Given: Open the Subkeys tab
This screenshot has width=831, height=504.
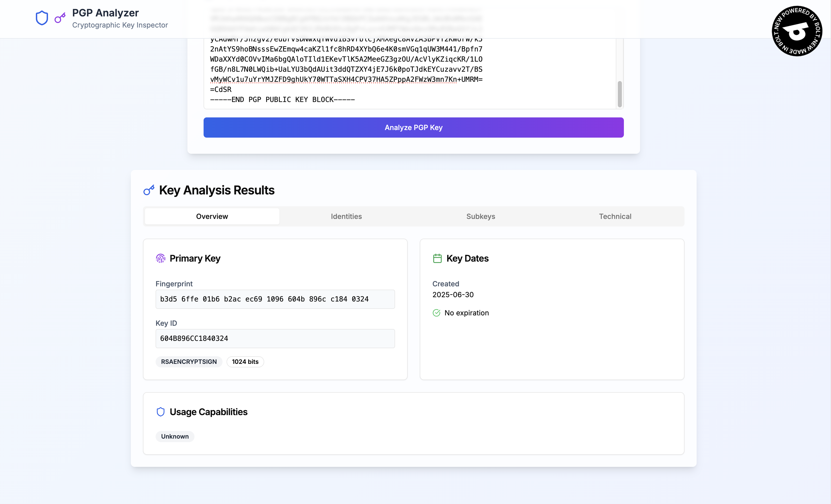Looking at the screenshot, I should (481, 216).
